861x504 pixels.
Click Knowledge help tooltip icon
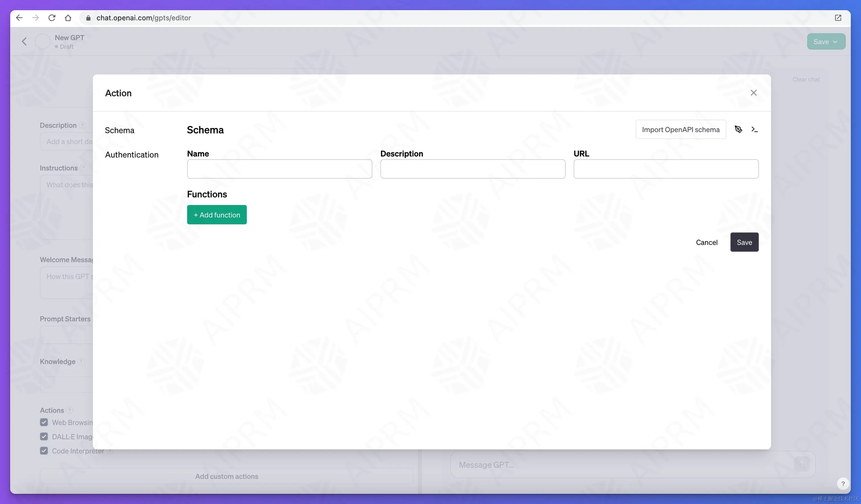[81, 361]
